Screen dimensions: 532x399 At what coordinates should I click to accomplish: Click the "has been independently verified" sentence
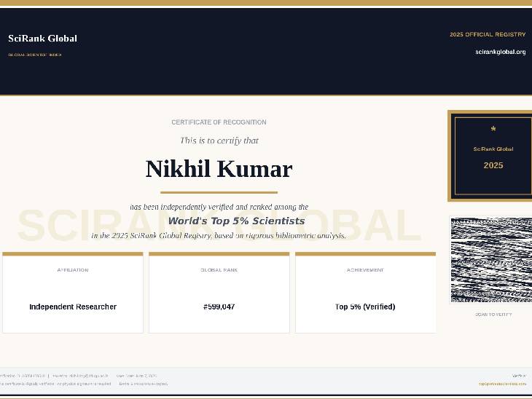point(219,207)
